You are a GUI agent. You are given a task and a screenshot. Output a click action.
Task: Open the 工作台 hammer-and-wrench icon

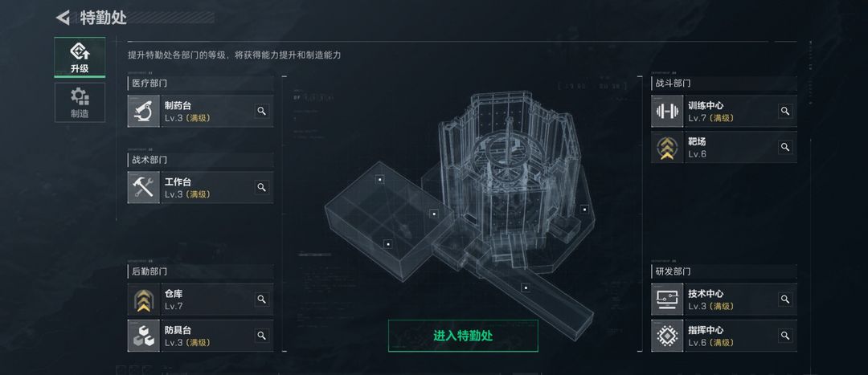pyautogui.click(x=143, y=188)
